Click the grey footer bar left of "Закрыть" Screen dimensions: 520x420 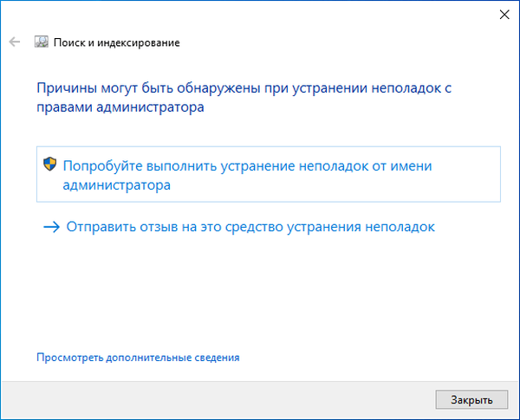pos(217,399)
